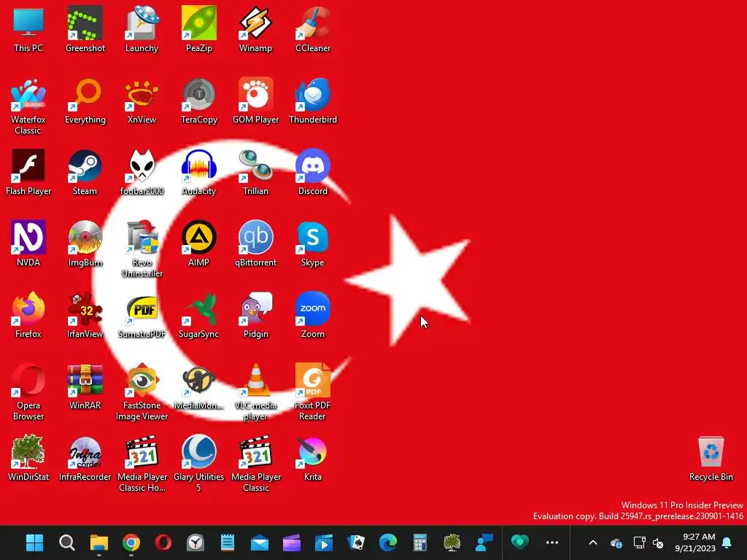Select the Flash Player shortcut
This screenshot has height=560, width=747.
[28, 172]
